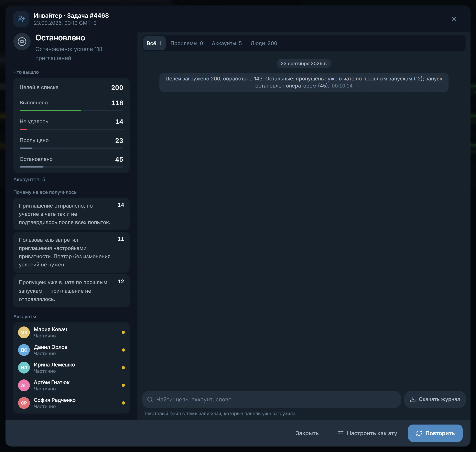Select the ИЛ avatar of Ирина Лемешко
Screen dimensions: 476x452
(24, 367)
